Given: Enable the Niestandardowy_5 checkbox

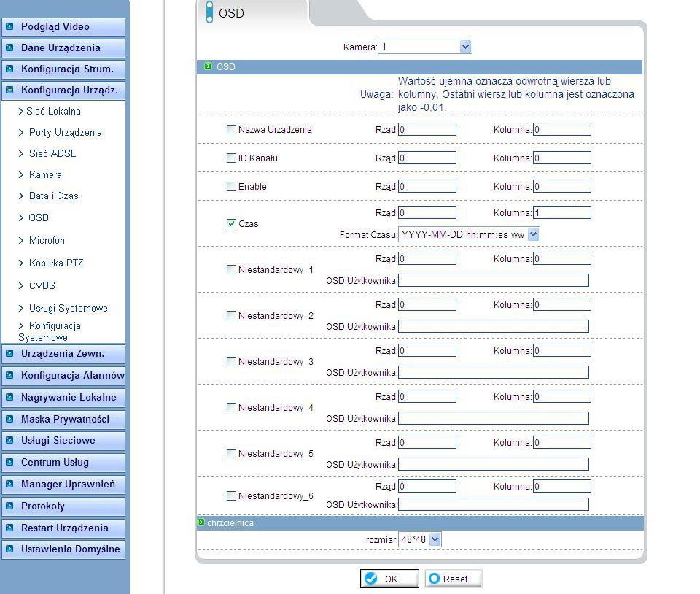Looking at the screenshot, I should [x=231, y=453].
